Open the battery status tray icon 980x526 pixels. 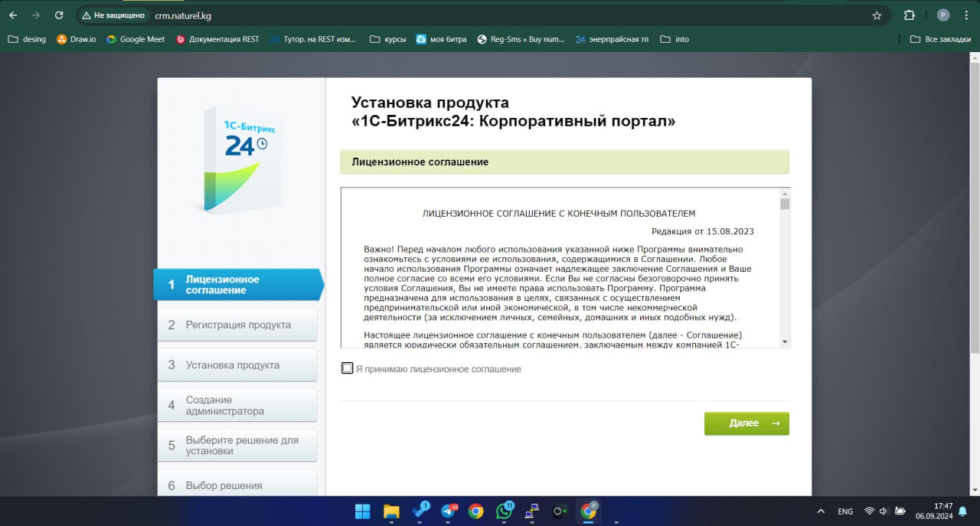coord(901,511)
